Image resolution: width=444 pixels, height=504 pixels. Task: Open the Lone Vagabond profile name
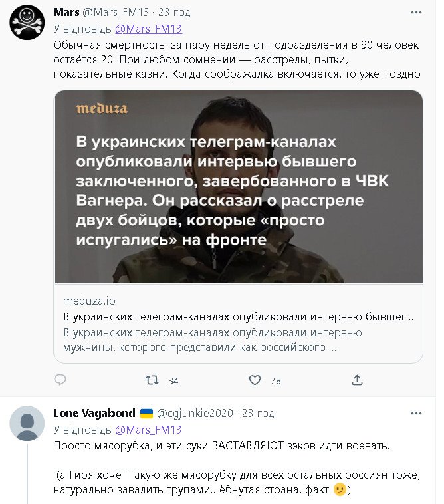[94, 413]
